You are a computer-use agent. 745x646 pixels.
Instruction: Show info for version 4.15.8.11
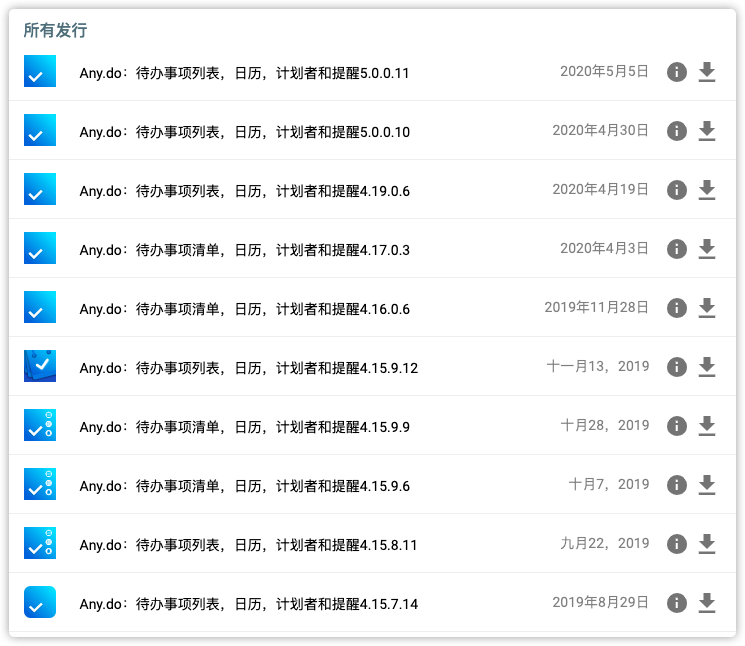[x=677, y=544]
